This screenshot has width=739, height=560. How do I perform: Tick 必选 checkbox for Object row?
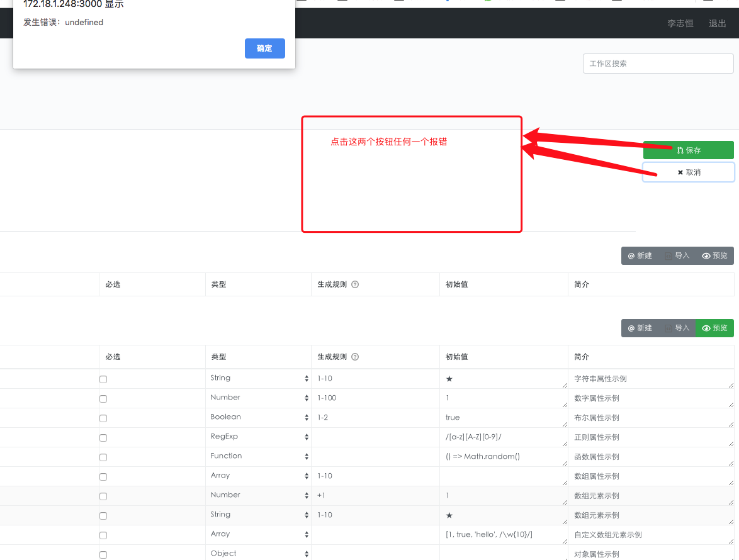103,555
